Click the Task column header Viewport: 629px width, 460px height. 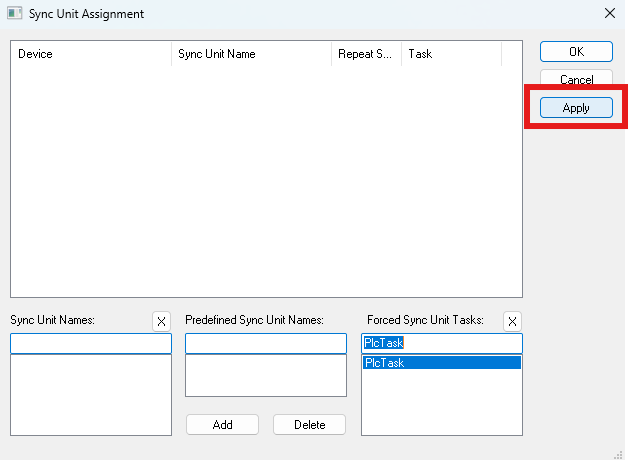pos(451,54)
